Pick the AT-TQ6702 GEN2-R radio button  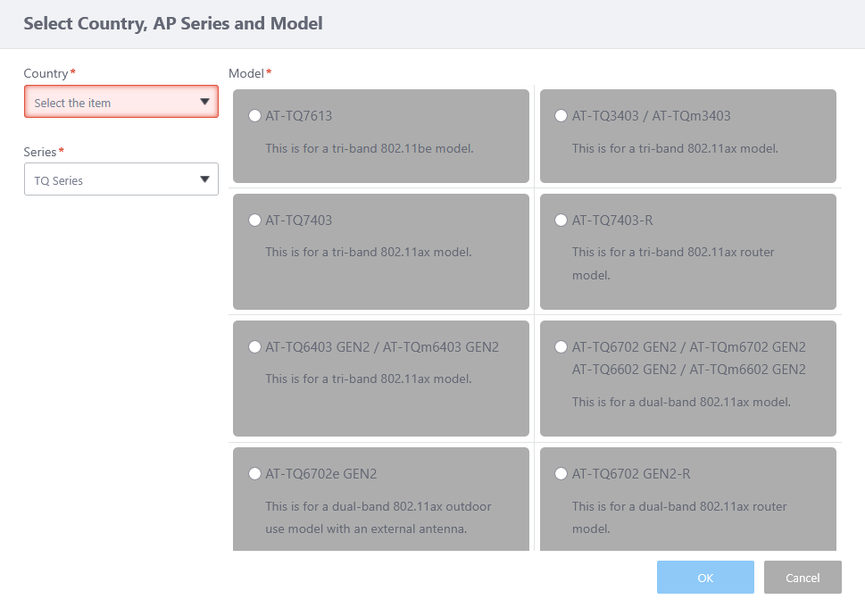click(x=561, y=473)
